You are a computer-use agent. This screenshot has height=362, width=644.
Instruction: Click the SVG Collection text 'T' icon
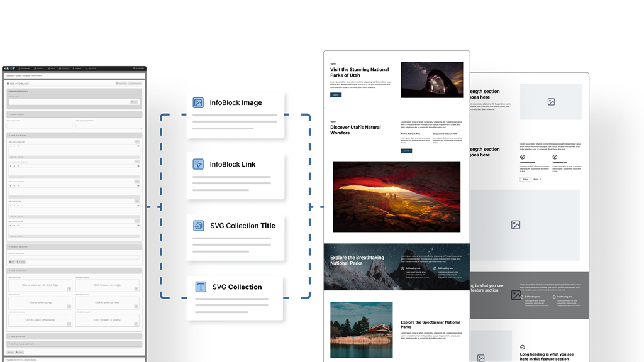click(x=201, y=287)
